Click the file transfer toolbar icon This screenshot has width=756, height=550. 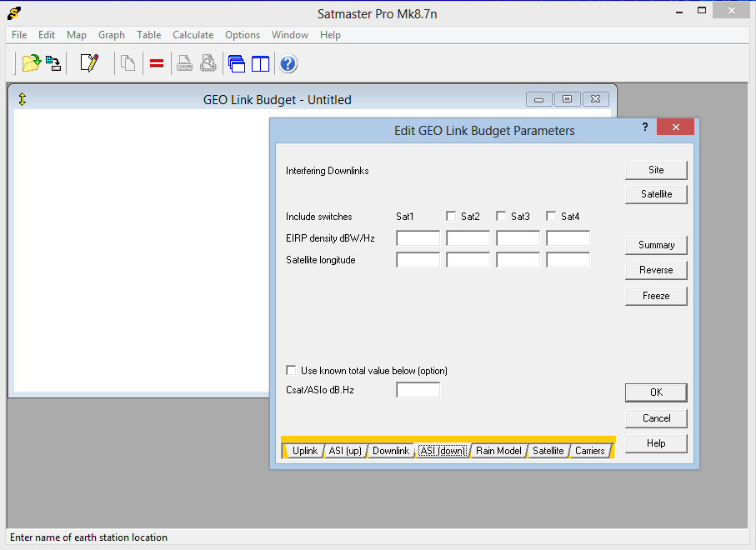(53, 63)
